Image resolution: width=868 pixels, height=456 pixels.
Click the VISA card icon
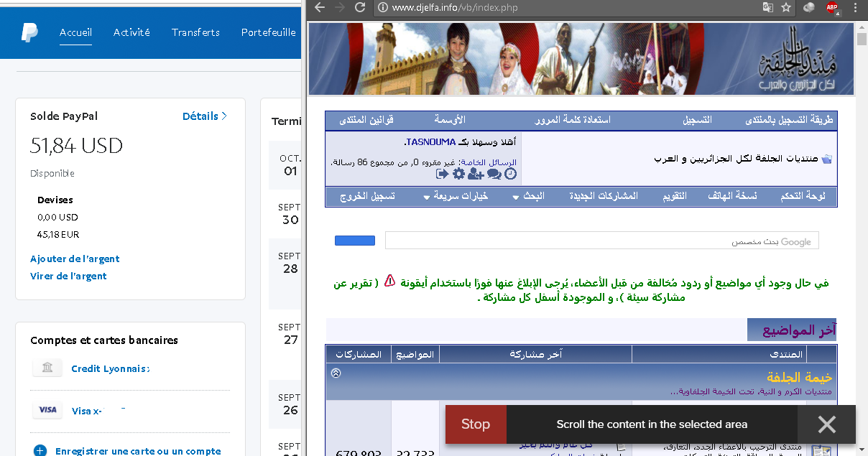pyautogui.click(x=47, y=410)
